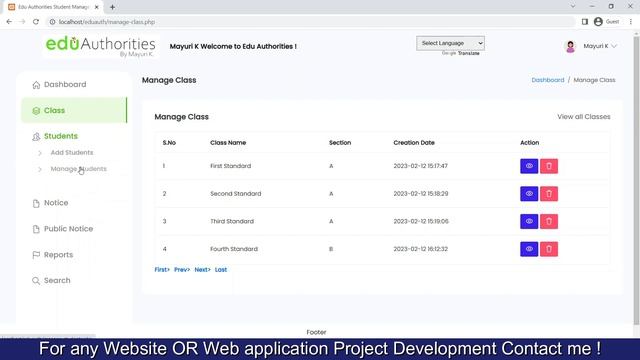
Task: View the Third Standard class details
Action: (x=529, y=221)
